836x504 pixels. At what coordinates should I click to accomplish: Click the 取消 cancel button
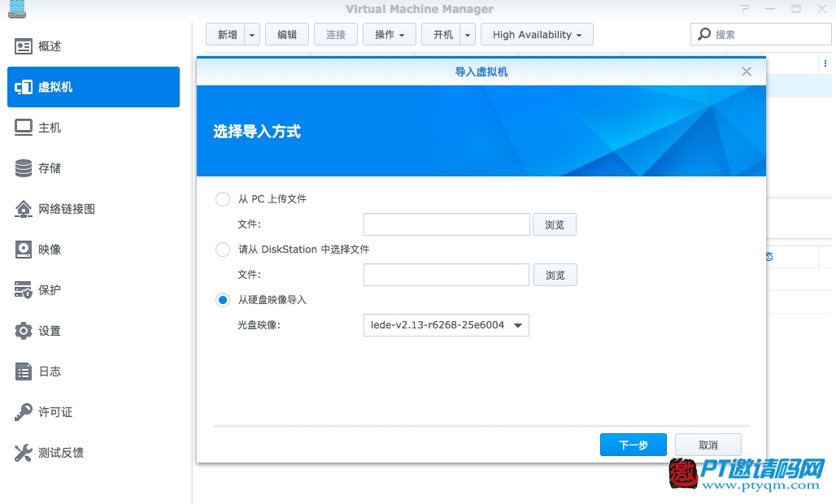tap(708, 445)
